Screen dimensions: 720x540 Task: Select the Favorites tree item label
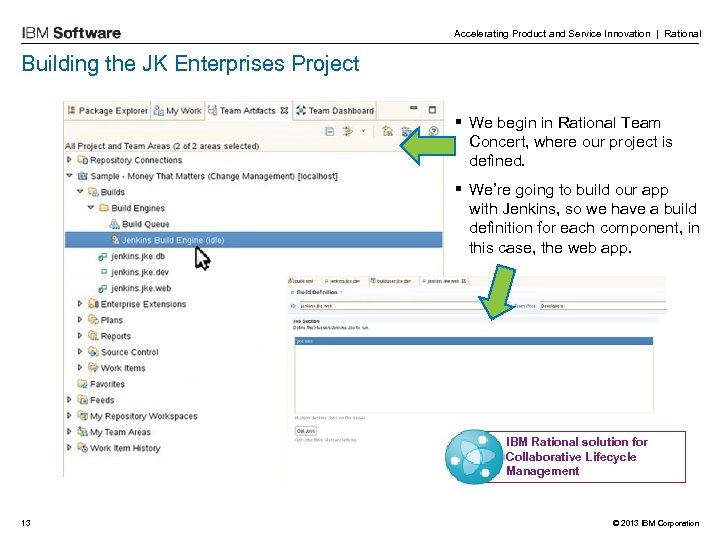point(107,384)
